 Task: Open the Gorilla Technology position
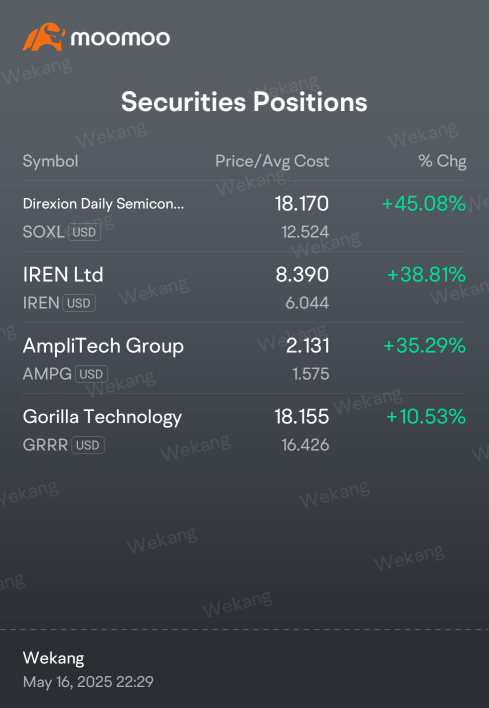[244, 429]
